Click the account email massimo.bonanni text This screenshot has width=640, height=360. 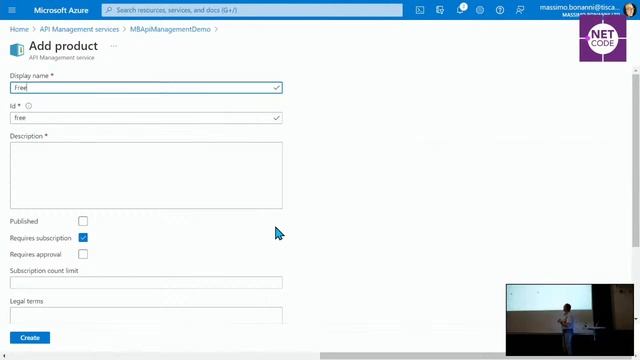[x=579, y=7]
